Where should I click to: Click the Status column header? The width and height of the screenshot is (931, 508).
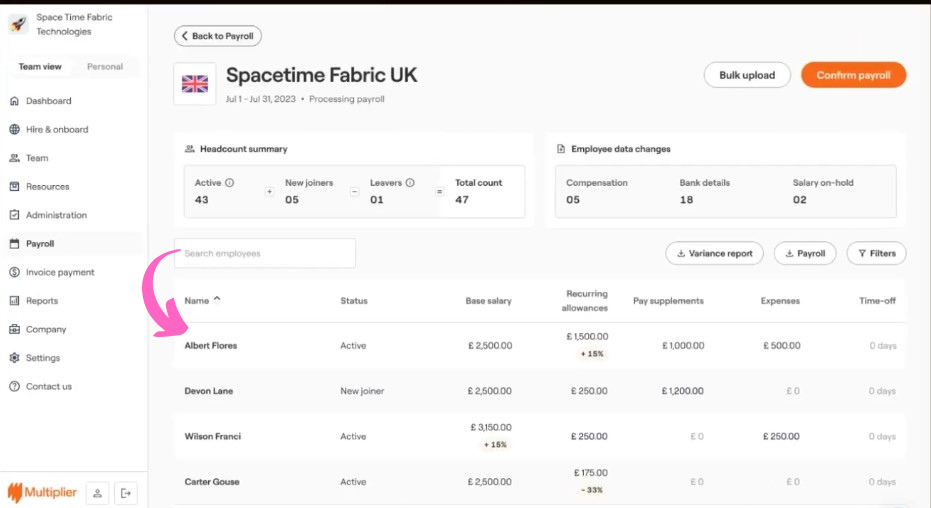tap(354, 301)
